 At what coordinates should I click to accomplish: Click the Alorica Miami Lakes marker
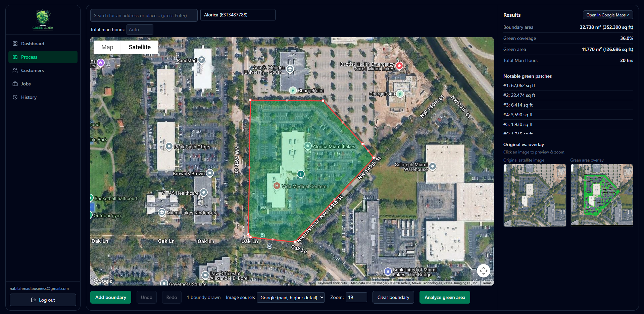pos(308,146)
